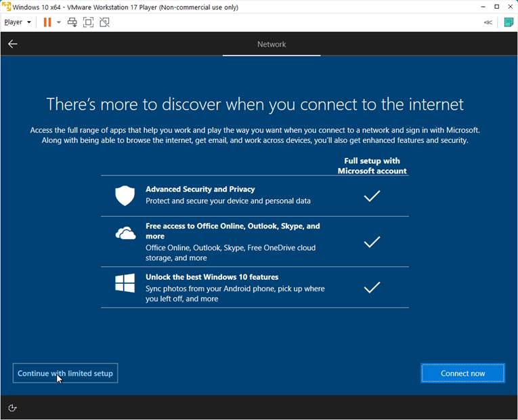Go back with the arrow button
The image size is (518, 420).
point(13,44)
